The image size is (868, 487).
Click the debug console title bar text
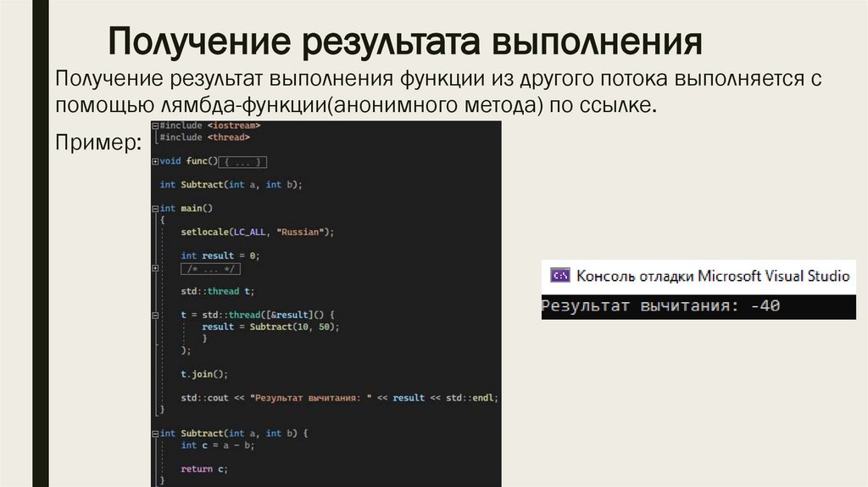tap(712, 276)
